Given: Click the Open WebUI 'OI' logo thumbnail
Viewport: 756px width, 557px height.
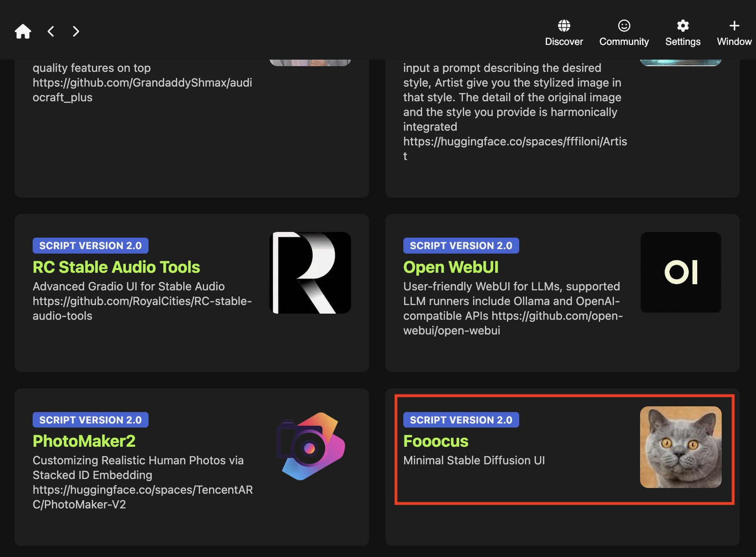Looking at the screenshot, I should (x=680, y=272).
